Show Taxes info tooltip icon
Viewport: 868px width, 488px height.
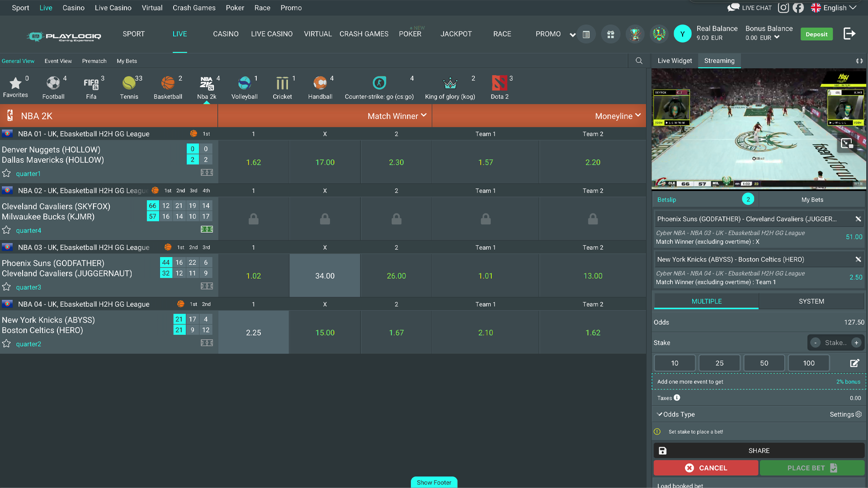tap(677, 398)
